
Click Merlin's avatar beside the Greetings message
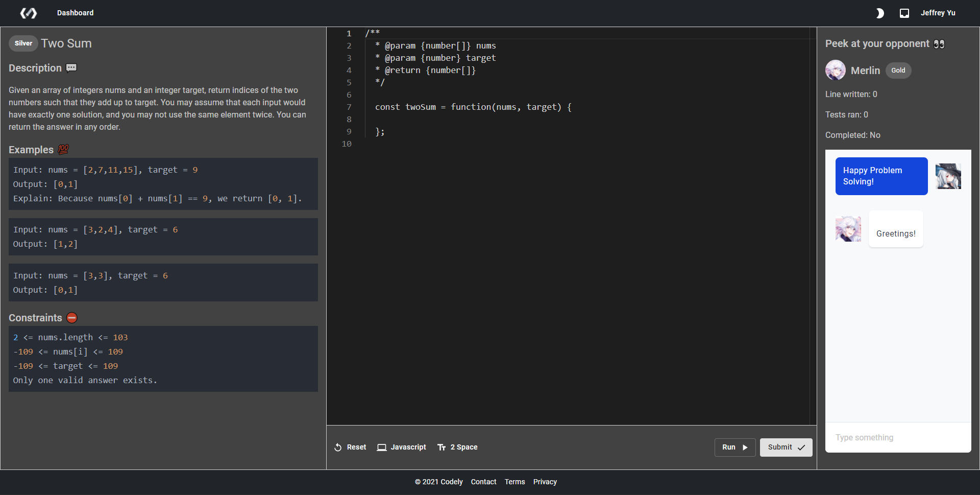pos(848,229)
